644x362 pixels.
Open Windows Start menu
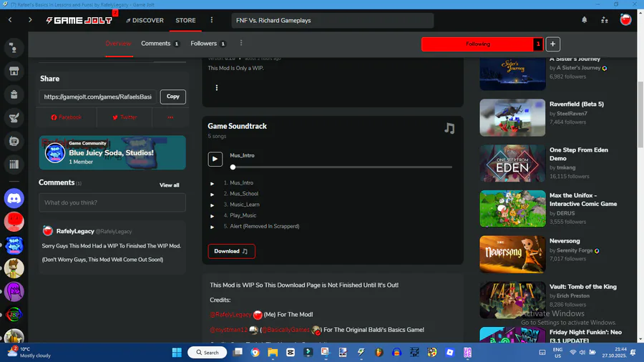click(177, 352)
